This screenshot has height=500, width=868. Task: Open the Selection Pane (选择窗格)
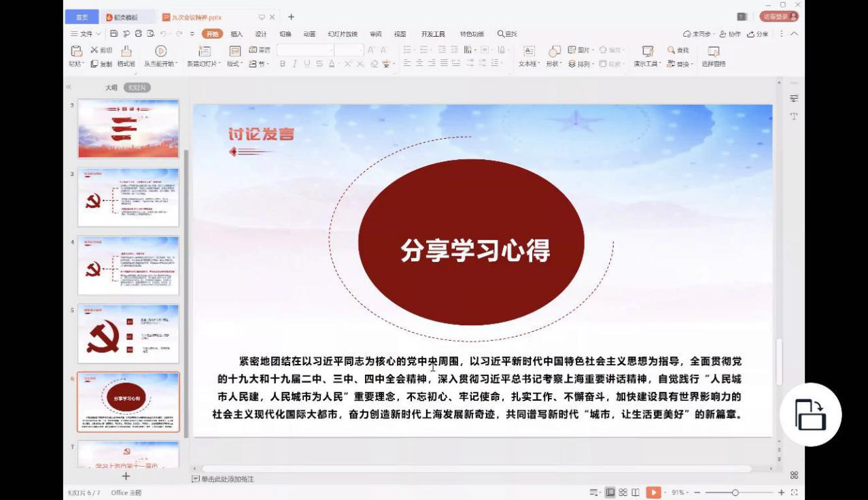point(713,52)
